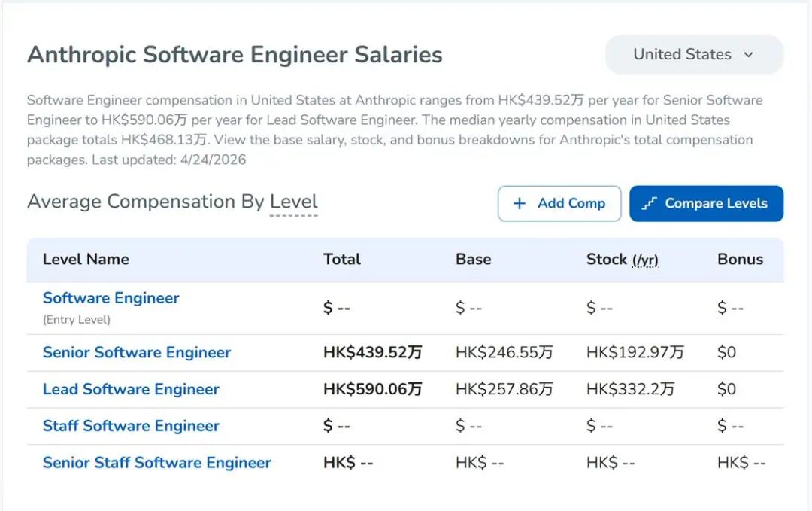The width and height of the screenshot is (812, 511).
Task: Open the United States location dropdown
Action: (x=693, y=55)
